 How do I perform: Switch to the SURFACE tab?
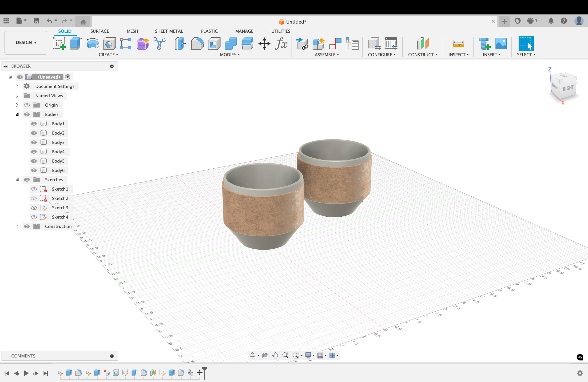99,31
